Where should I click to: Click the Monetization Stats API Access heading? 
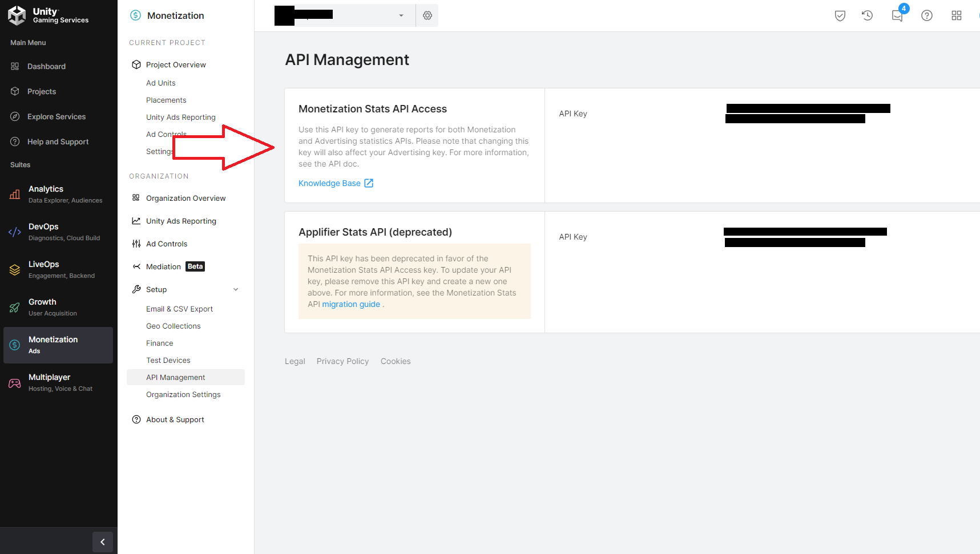373,109
